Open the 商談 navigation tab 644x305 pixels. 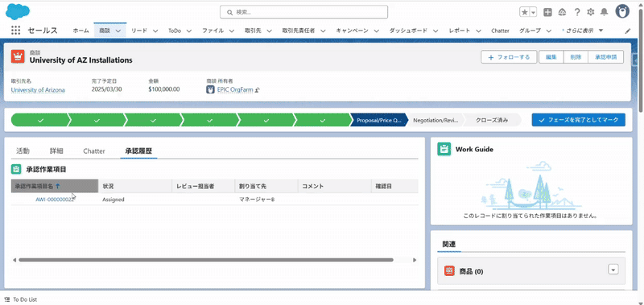coord(105,31)
